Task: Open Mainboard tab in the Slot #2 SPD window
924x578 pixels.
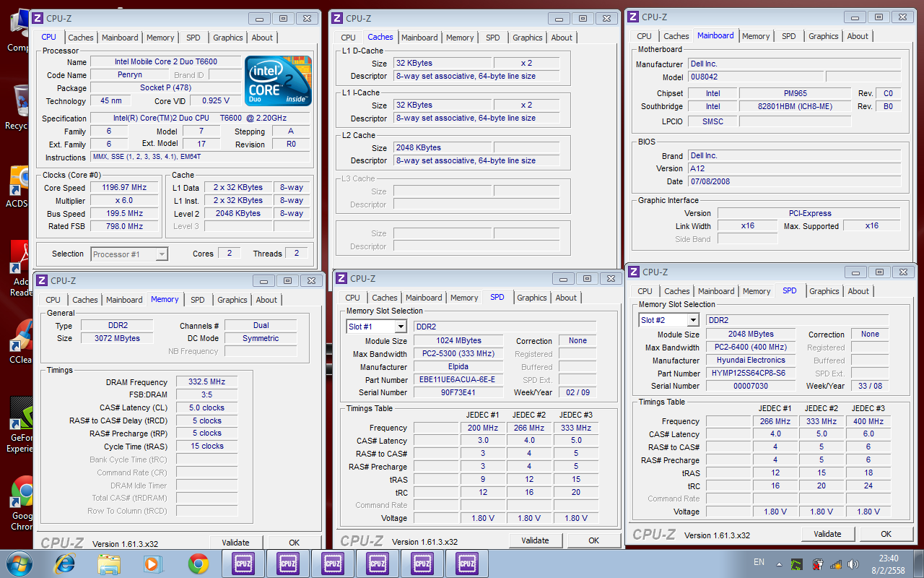Action: [716, 291]
